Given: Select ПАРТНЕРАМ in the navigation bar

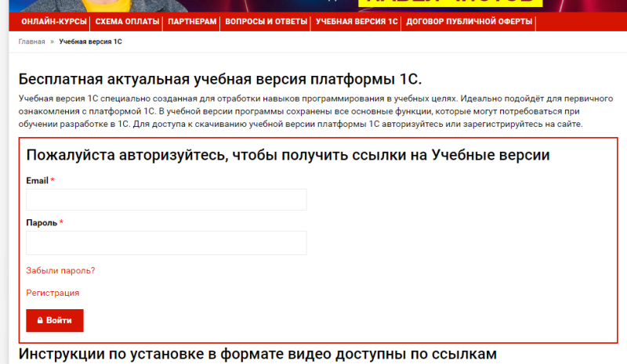Looking at the screenshot, I should pyautogui.click(x=192, y=22).
